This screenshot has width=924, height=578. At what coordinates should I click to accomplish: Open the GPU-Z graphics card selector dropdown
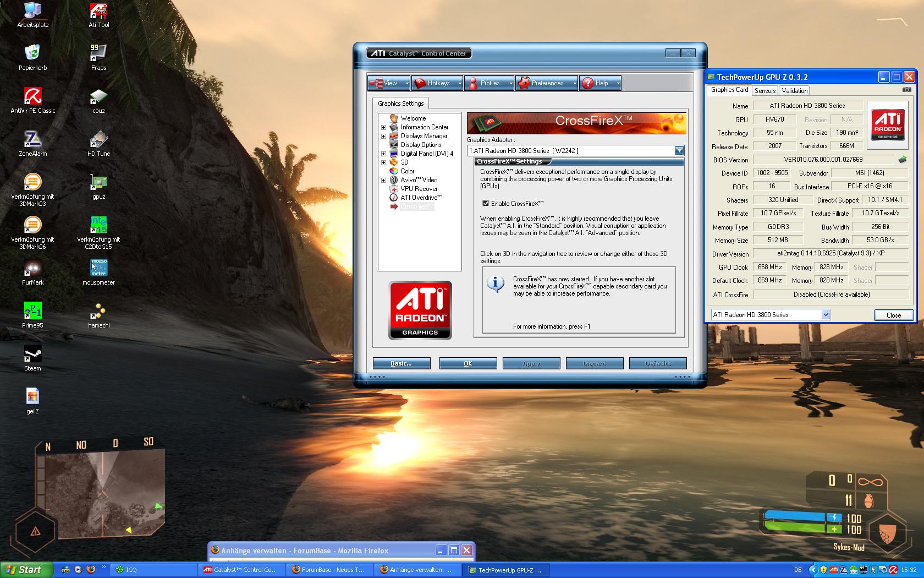[x=826, y=315]
